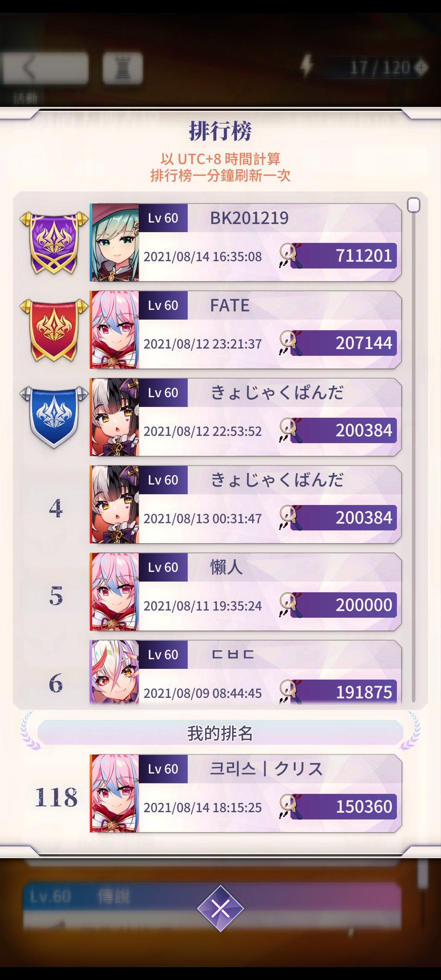Tap the energy plus button beside 17/120

pos(421,68)
